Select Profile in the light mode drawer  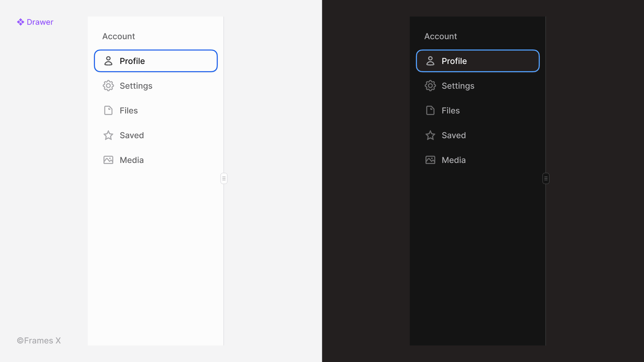click(x=156, y=61)
